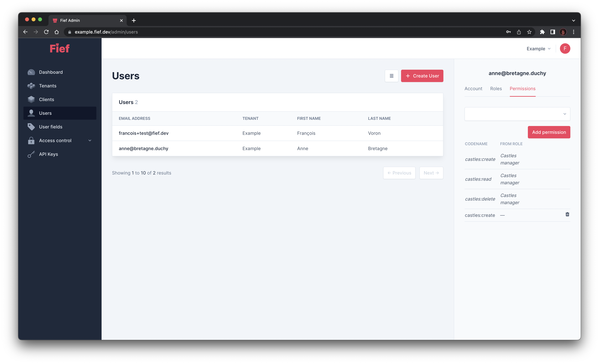Open the column list options icon button
Screen dimensions: 599x364
tap(391, 76)
